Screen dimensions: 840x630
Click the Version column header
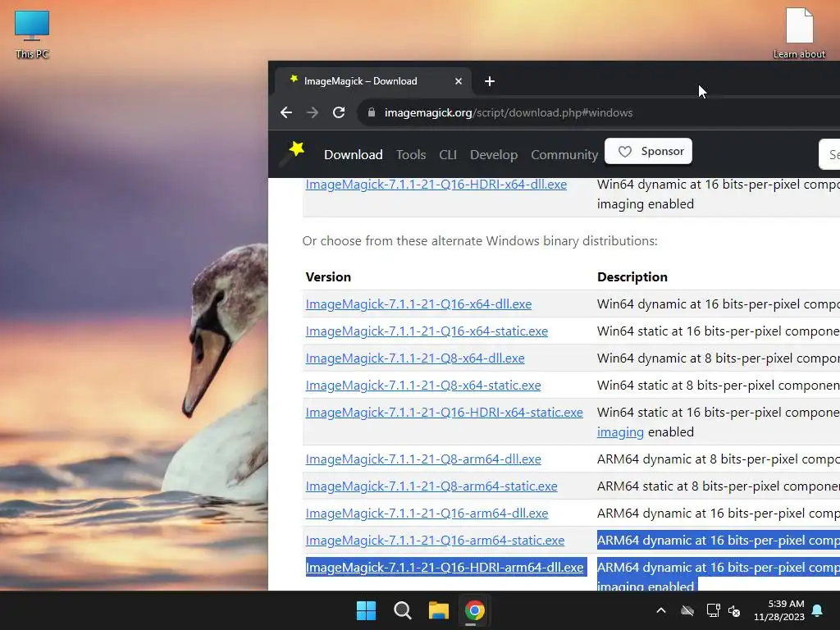(x=328, y=277)
